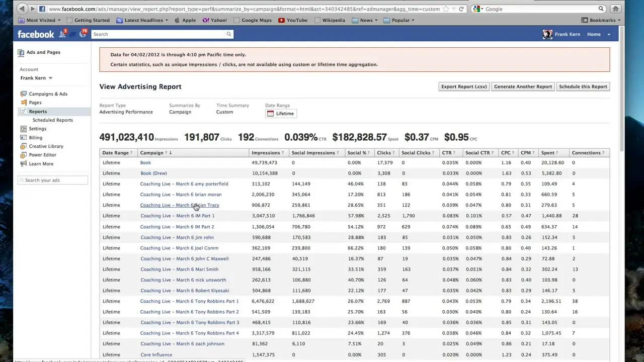Click the browser URL address bar
The height and width of the screenshot is (362, 644).
click(x=244, y=9)
